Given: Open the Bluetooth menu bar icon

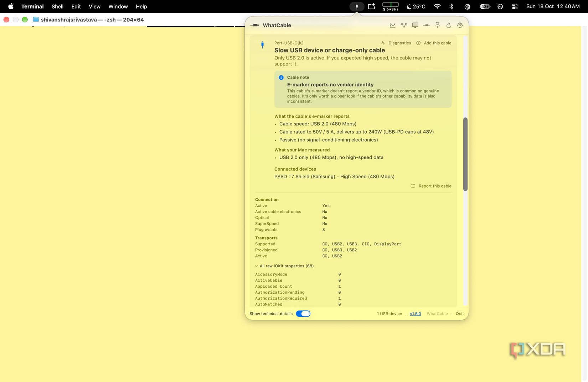Looking at the screenshot, I should 451,6.
